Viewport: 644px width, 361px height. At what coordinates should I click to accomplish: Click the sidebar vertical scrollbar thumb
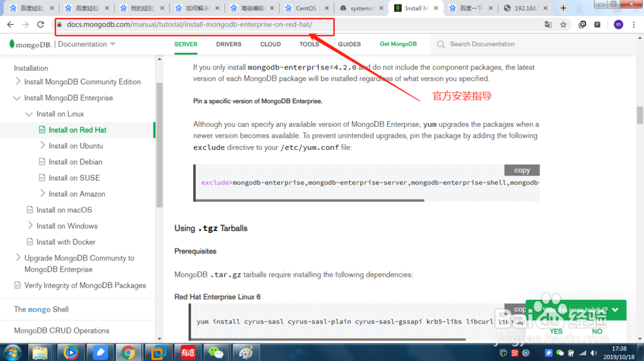tap(159, 145)
